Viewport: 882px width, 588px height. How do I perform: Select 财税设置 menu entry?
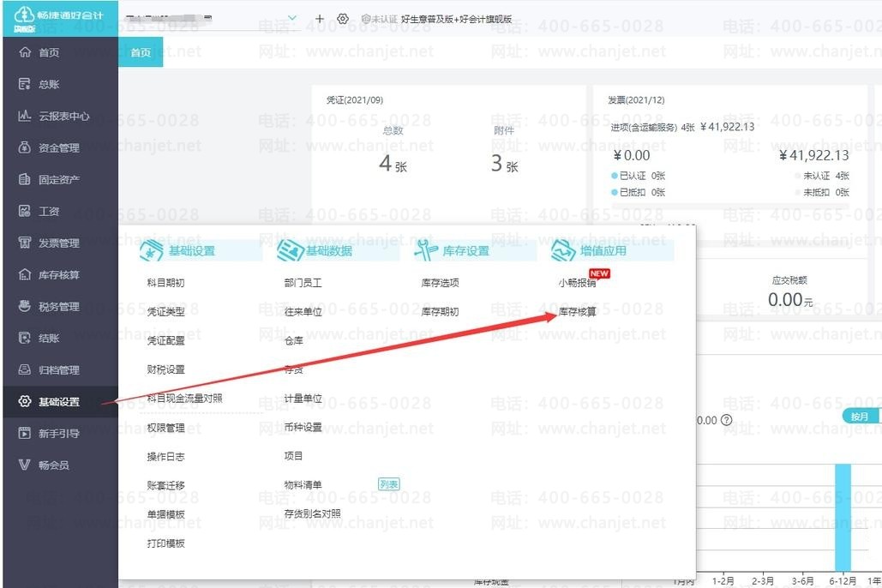pos(166,369)
